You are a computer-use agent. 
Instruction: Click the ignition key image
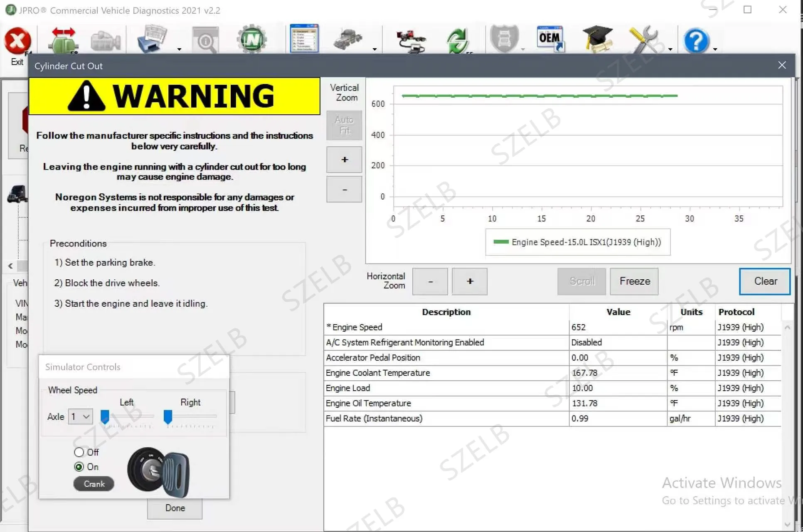(158, 473)
